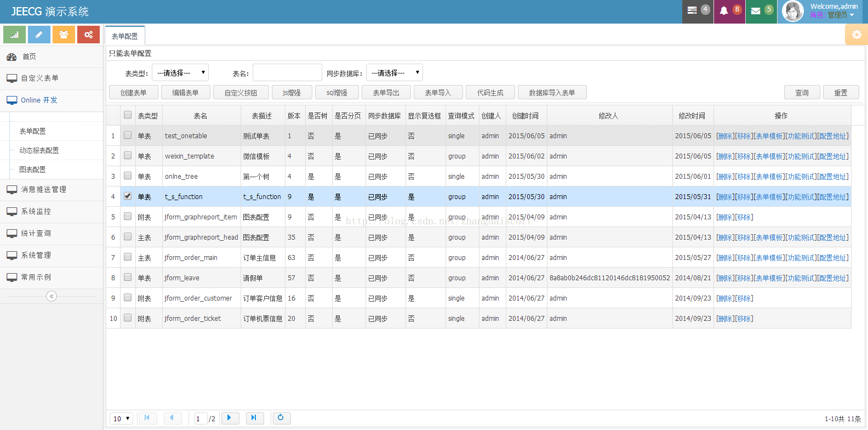The width and height of the screenshot is (868, 430).
Task: Open the page size dropdown showing 10
Action: click(x=122, y=418)
